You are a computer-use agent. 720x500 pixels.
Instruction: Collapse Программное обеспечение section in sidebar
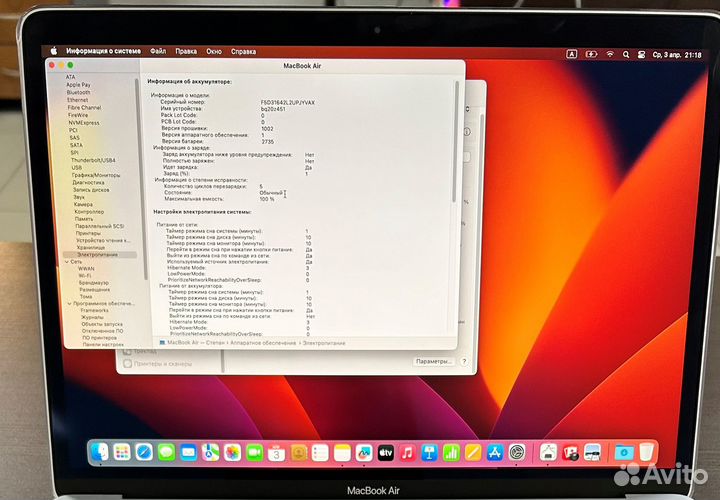click(69, 303)
